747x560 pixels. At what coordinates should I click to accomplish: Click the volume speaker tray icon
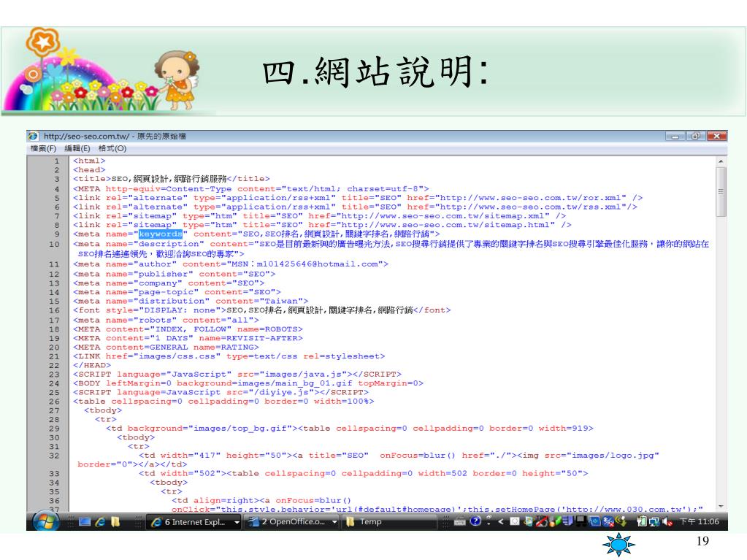(668, 522)
